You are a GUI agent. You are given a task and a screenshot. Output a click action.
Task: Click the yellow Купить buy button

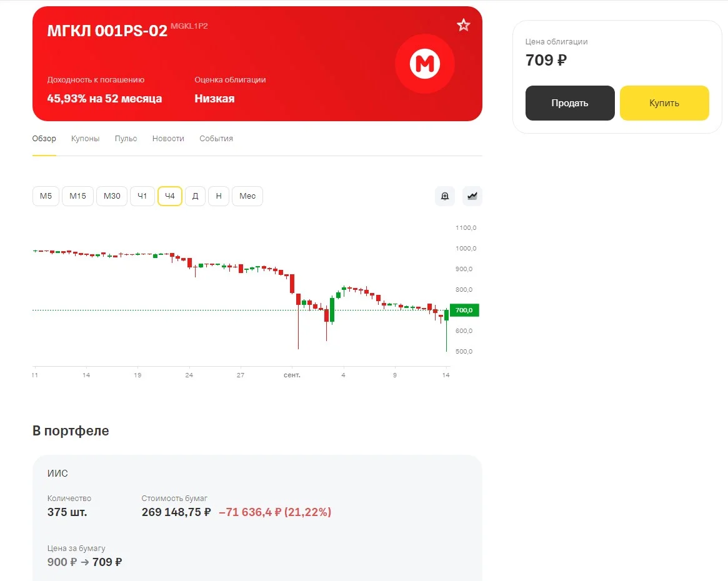(x=664, y=103)
